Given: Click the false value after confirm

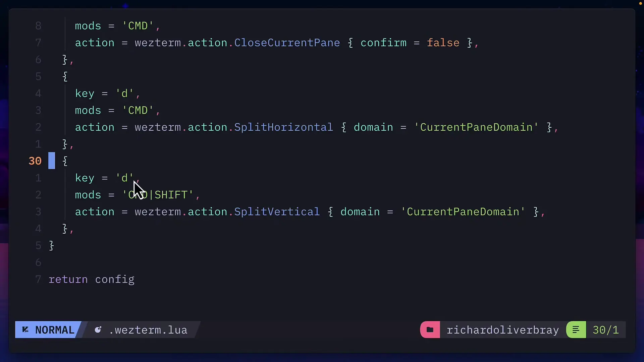Looking at the screenshot, I should click(443, 43).
